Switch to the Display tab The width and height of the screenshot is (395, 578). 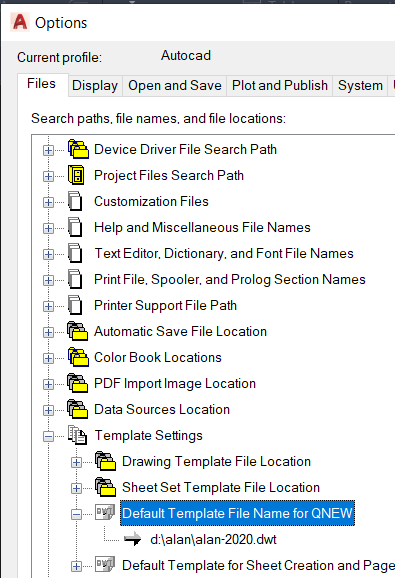pyautogui.click(x=95, y=86)
